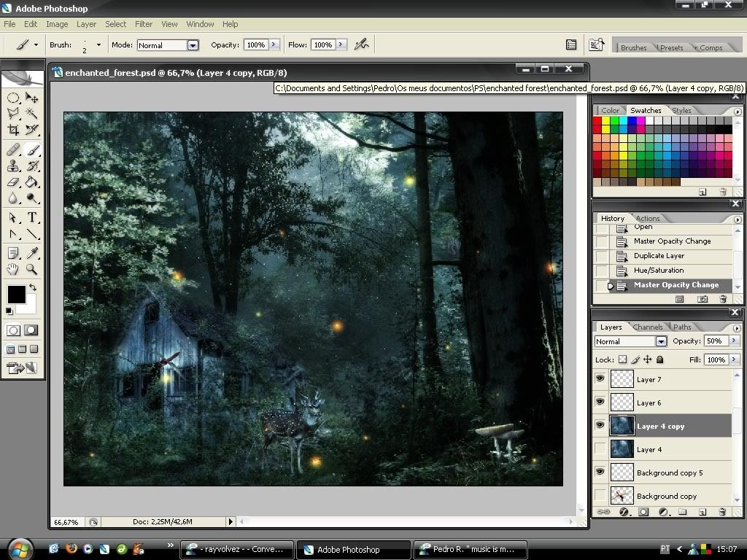Click the Windows Start orb
747x560 pixels.
point(20,550)
